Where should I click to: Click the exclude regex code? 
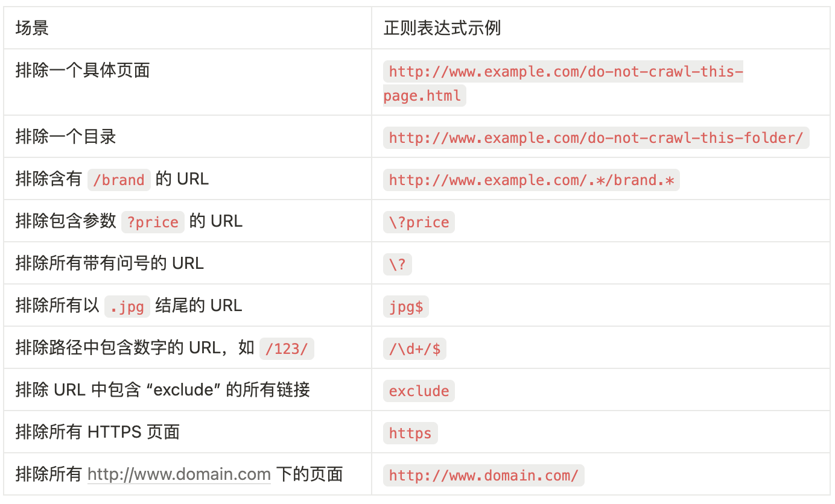(x=419, y=391)
